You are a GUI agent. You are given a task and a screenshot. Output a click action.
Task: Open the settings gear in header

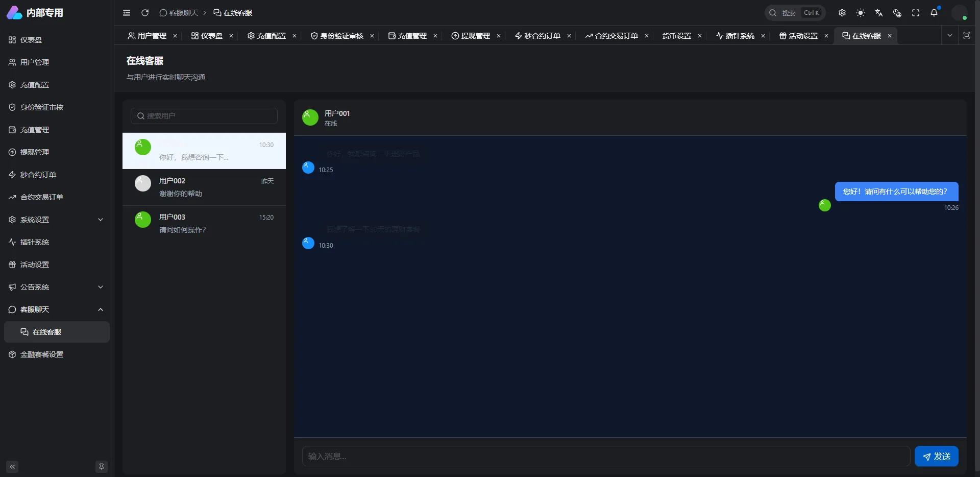(x=842, y=13)
